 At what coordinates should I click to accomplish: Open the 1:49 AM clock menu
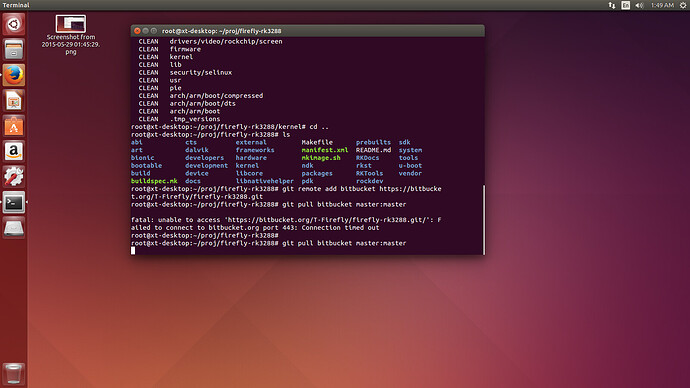point(662,5)
